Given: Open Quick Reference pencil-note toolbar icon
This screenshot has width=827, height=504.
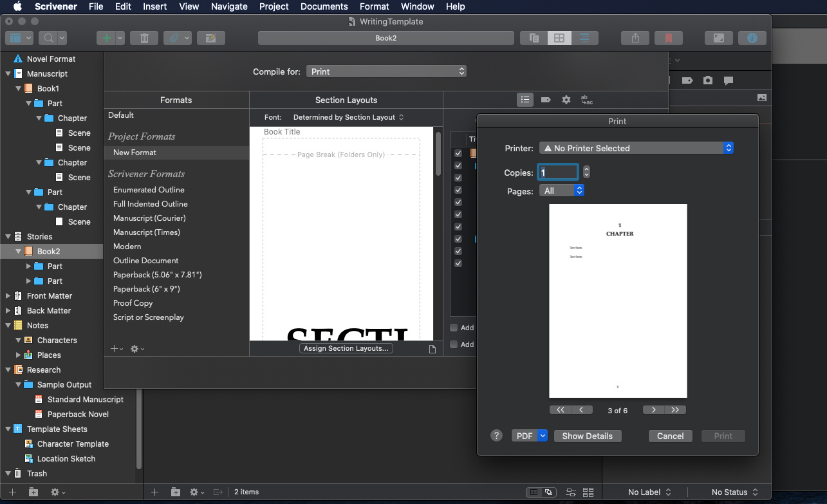Looking at the screenshot, I should [210, 38].
